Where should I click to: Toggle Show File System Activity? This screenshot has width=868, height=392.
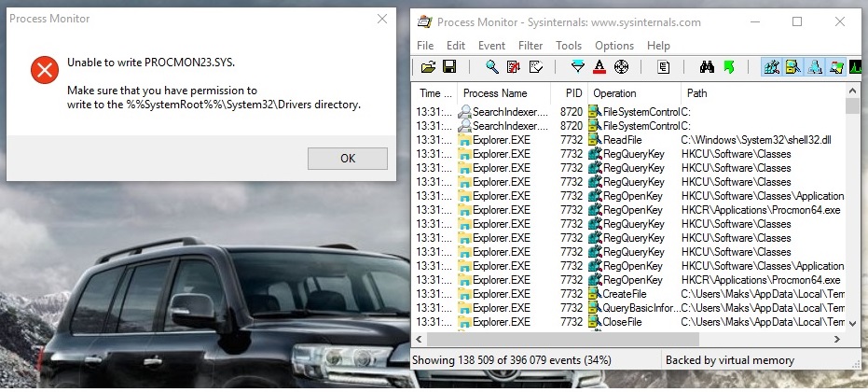[792, 67]
